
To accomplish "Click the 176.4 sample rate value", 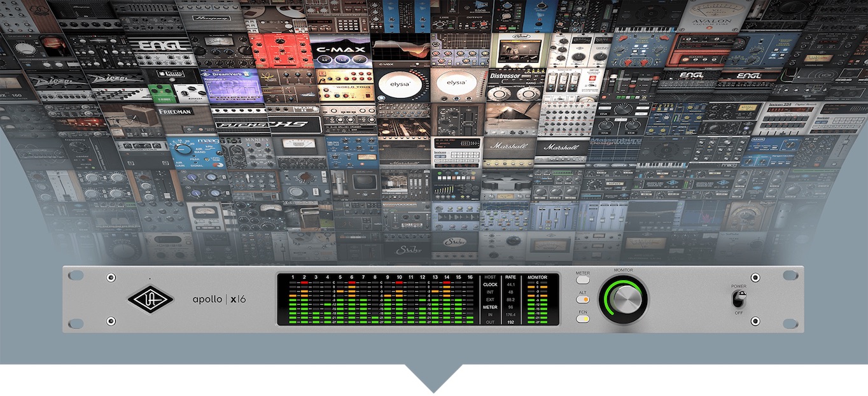I will [510, 315].
